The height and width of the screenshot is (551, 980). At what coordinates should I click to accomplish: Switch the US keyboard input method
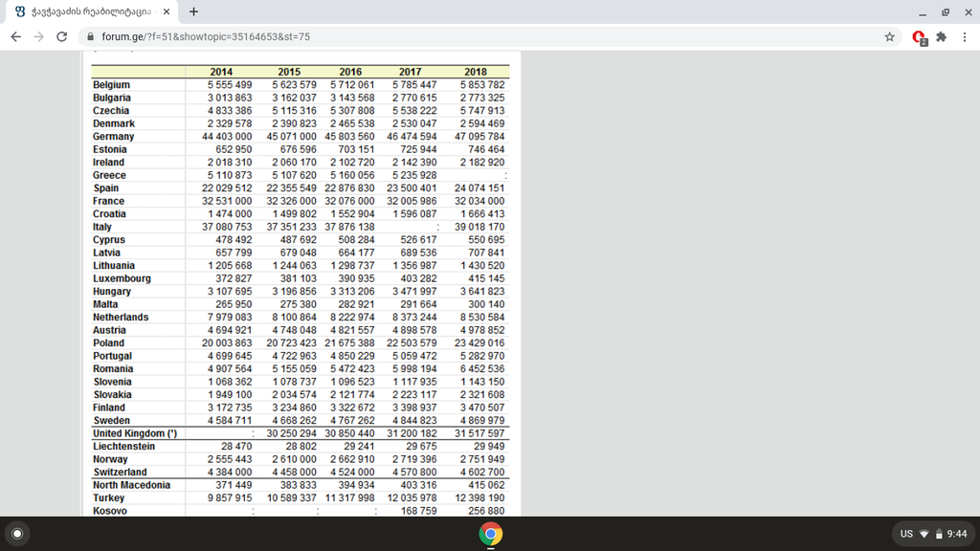click(906, 534)
